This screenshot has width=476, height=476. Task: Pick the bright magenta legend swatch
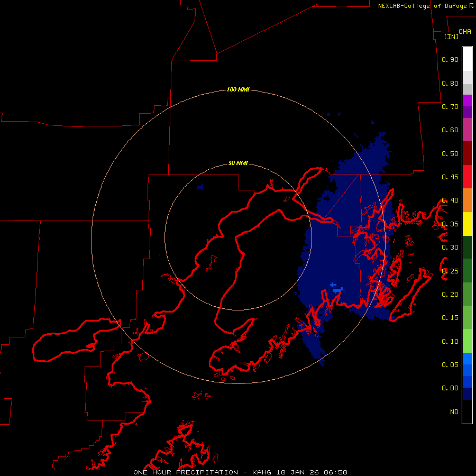tap(467, 100)
